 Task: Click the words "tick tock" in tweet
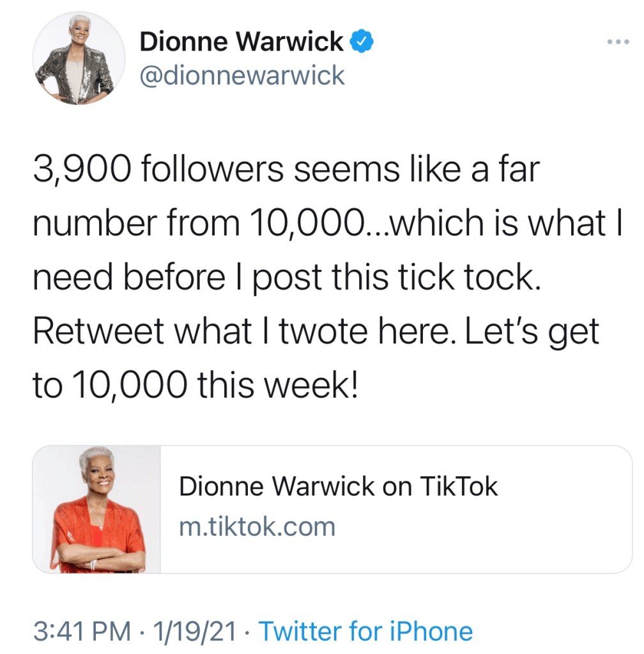(469, 278)
